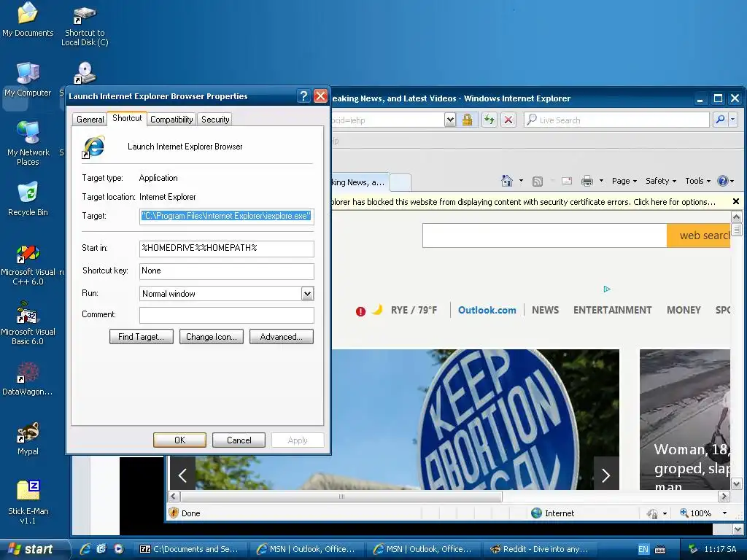Select My Network Places desktop icon
This screenshot has height=560, width=747.
(28, 144)
